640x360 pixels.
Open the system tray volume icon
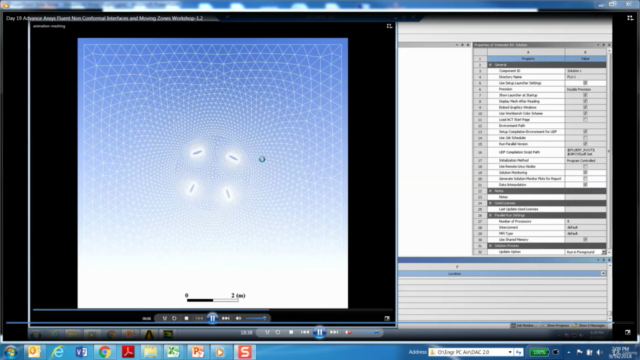pyautogui.click(x=599, y=352)
